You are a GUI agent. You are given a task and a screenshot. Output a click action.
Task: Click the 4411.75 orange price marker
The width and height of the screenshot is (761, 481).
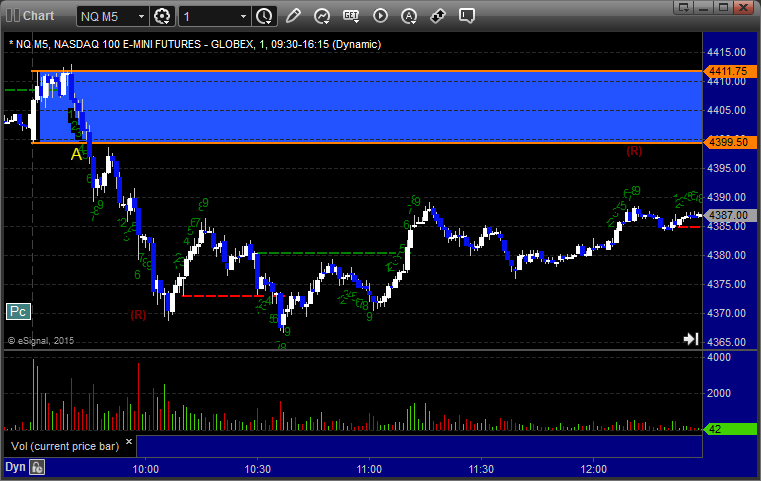click(729, 71)
